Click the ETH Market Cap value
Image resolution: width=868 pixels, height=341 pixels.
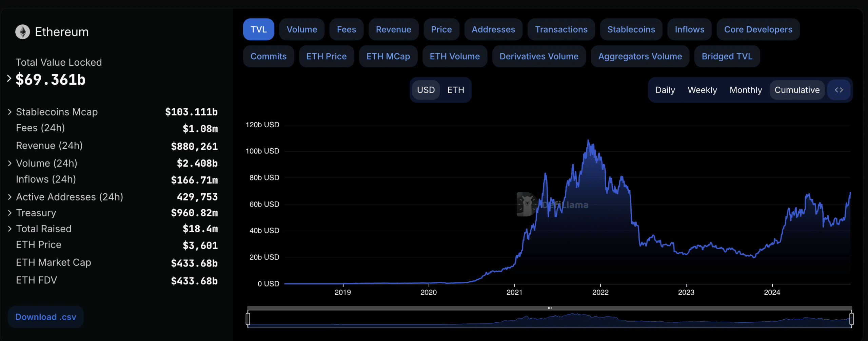195,263
